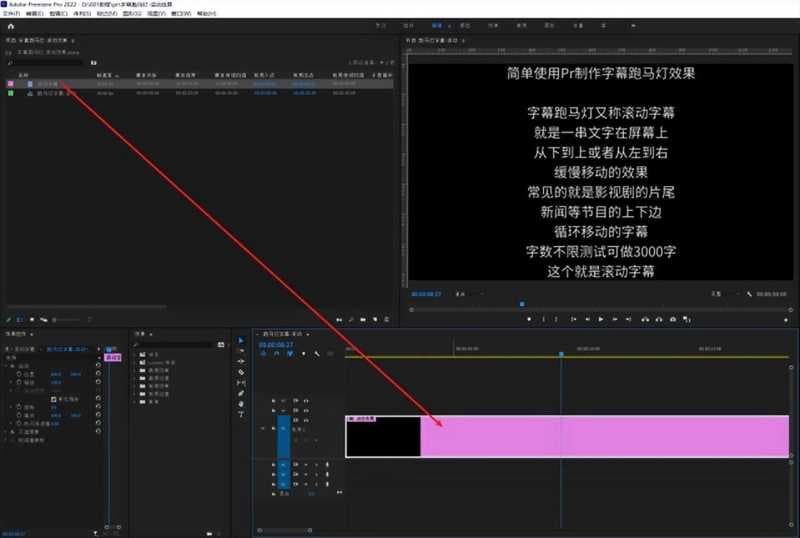
Task: Open the Program monitor playback resolution dropdown
Action: [725, 294]
